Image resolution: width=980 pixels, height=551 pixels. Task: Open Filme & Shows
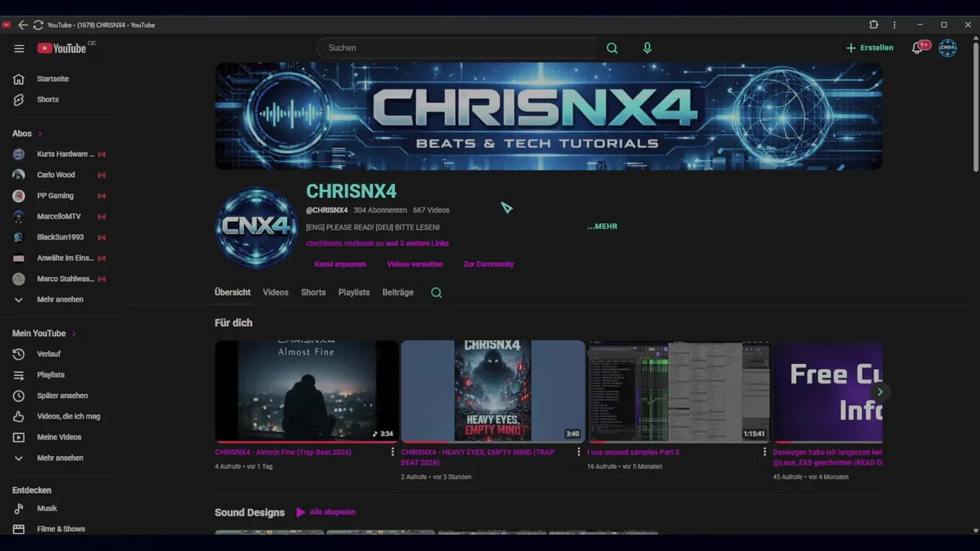60,529
